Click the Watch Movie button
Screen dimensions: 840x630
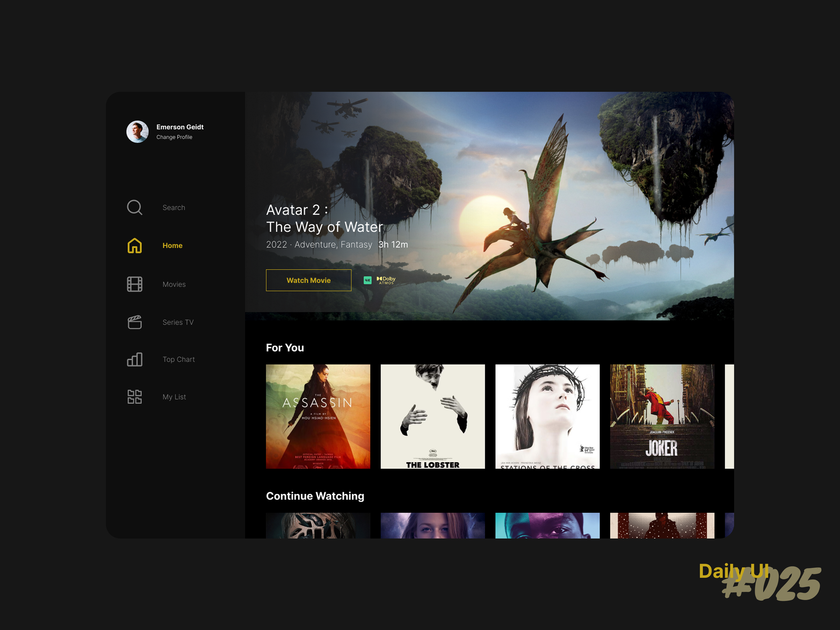click(x=308, y=280)
